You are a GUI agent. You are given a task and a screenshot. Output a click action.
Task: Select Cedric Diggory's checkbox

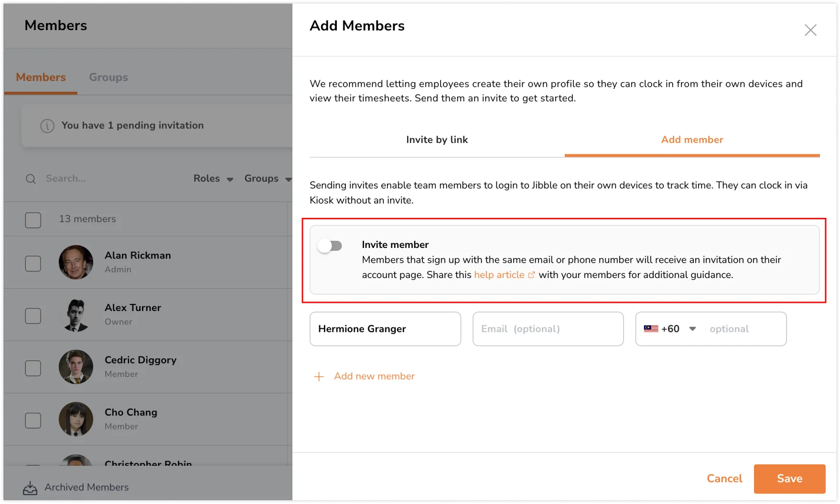33,368
